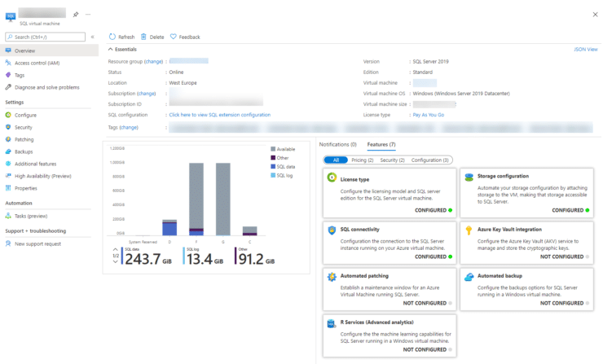
Task: Click the 243.7 GiB SQL data value
Action: [148, 260]
